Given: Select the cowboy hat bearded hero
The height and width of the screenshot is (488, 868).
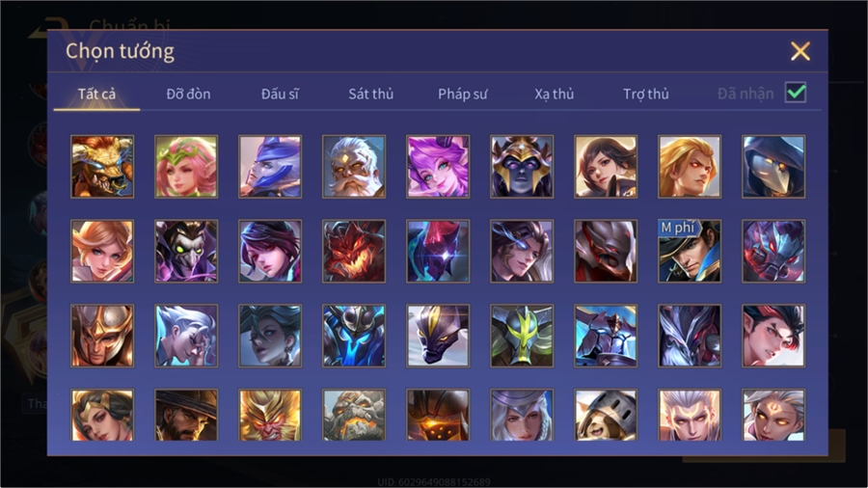Looking at the screenshot, I should tap(186, 415).
